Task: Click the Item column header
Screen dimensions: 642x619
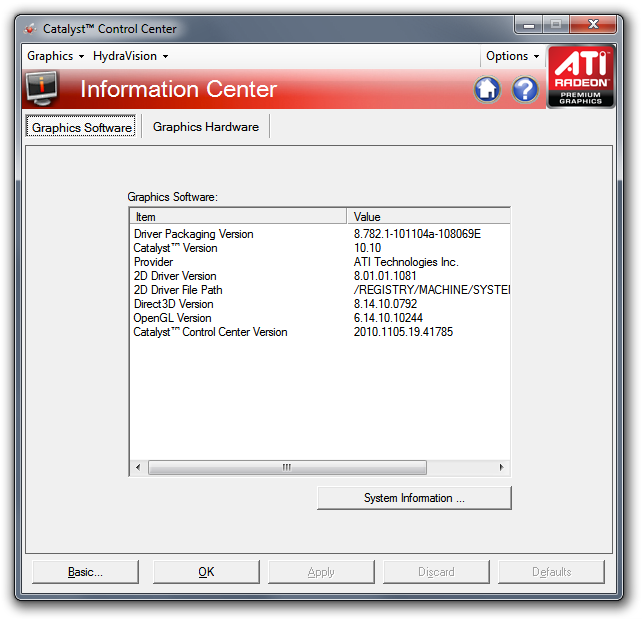Action: (x=238, y=217)
